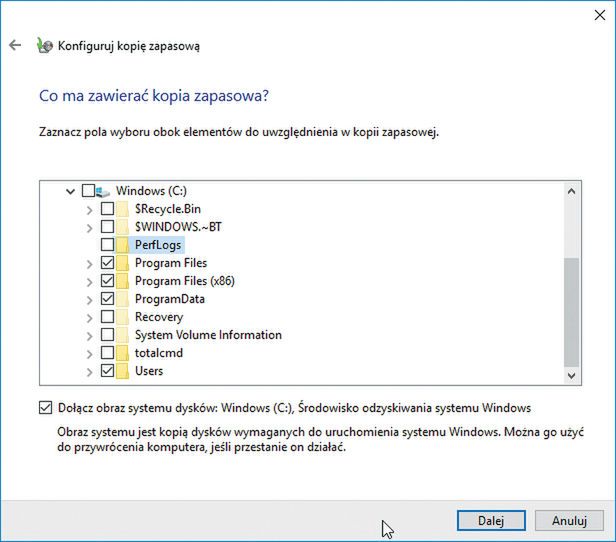Expand the Program Files (x86) node
Screen dimensions: 616x542
tap(90, 282)
